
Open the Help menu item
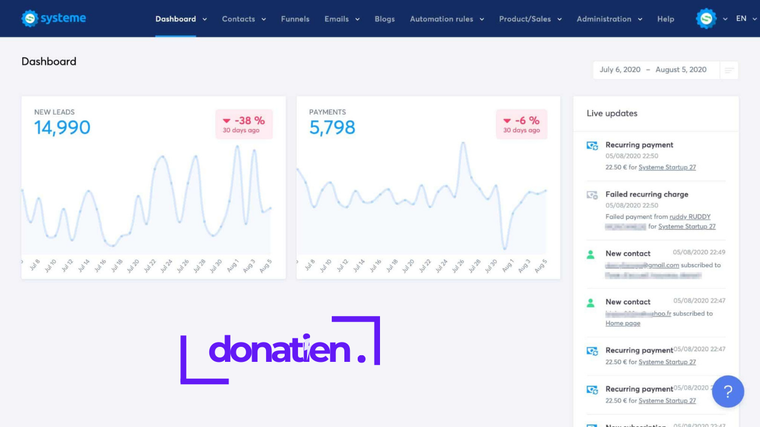(x=665, y=19)
